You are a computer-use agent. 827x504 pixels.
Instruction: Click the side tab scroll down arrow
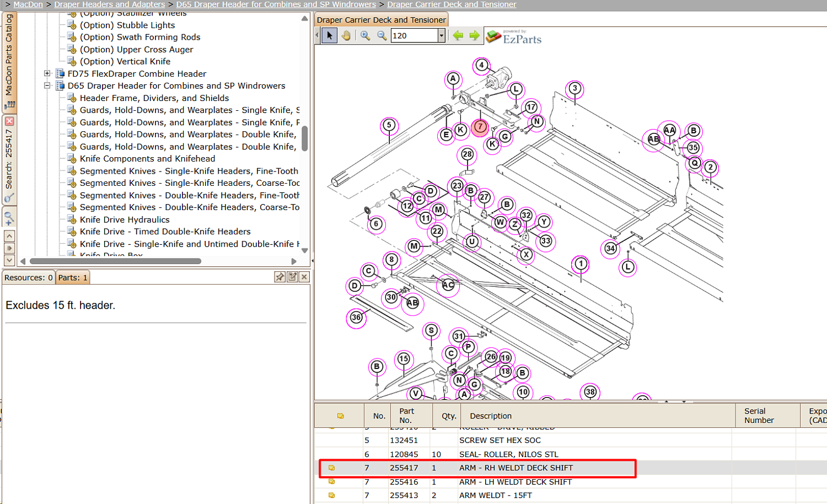pos(9,260)
